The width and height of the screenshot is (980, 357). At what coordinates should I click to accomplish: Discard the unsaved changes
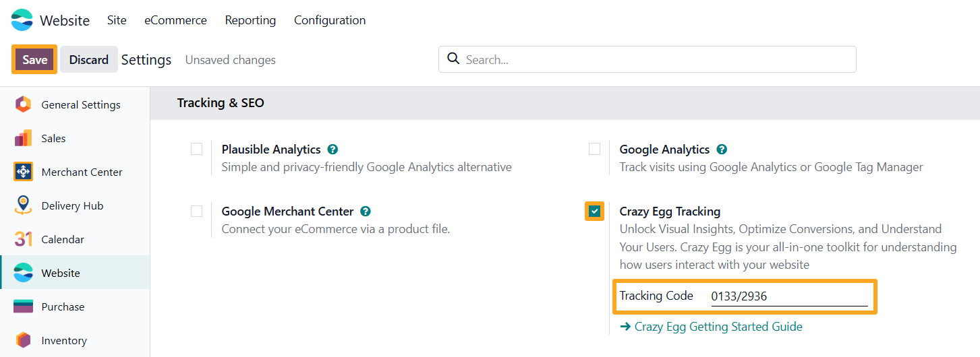point(89,59)
